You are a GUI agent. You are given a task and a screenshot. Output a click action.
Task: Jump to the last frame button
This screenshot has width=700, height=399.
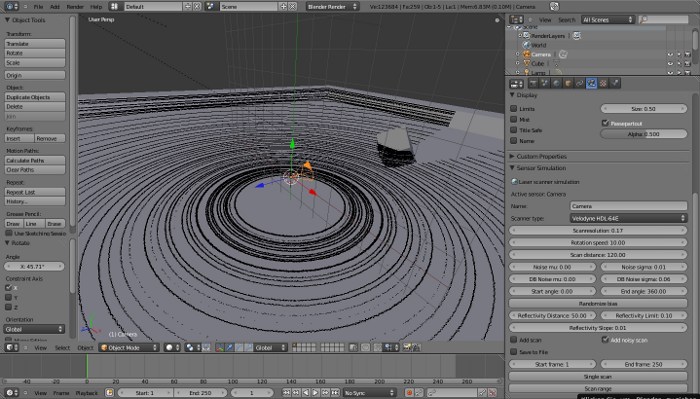click(335, 393)
